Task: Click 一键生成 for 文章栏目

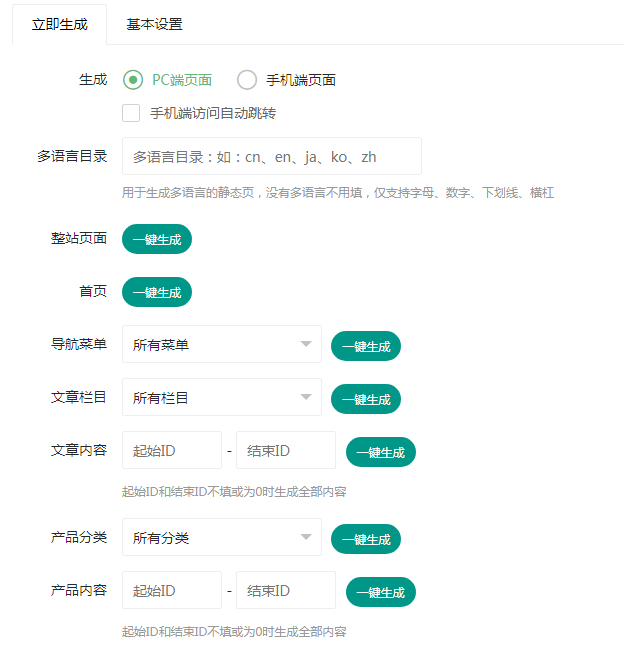Action: point(366,399)
